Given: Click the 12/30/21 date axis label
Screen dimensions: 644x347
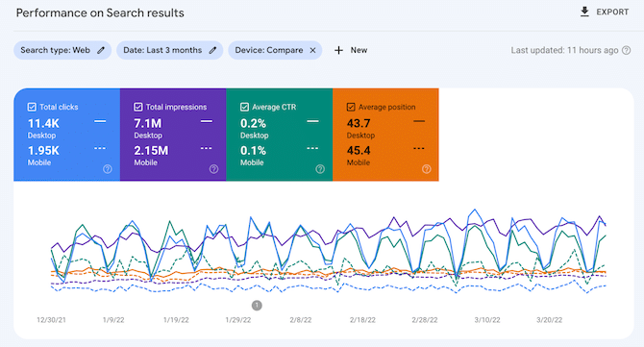Looking at the screenshot, I should point(51,320).
